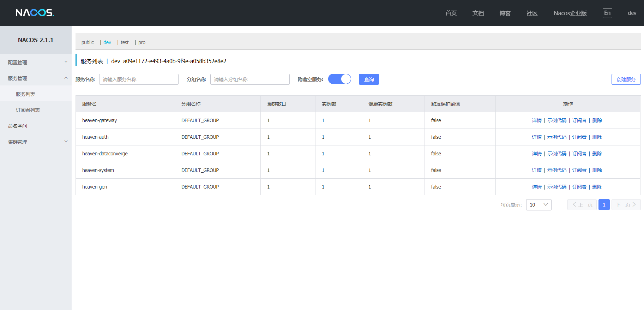The height and width of the screenshot is (310, 644).
Task: Open 社区 in top navigation
Action: point(532,13)
